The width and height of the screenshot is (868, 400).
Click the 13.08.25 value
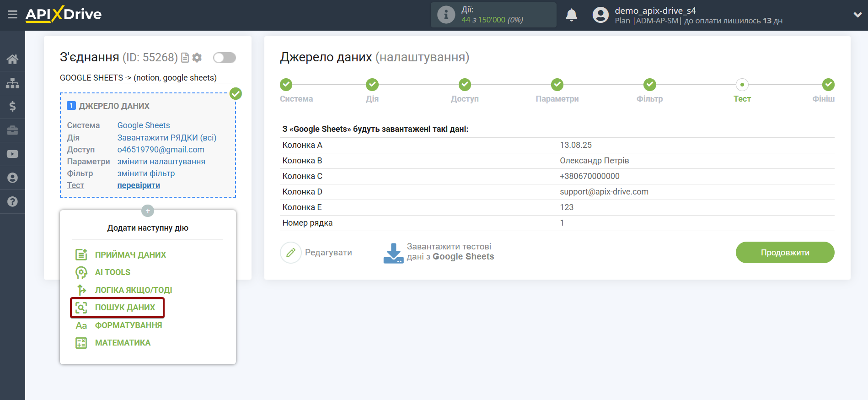point(576,145)
